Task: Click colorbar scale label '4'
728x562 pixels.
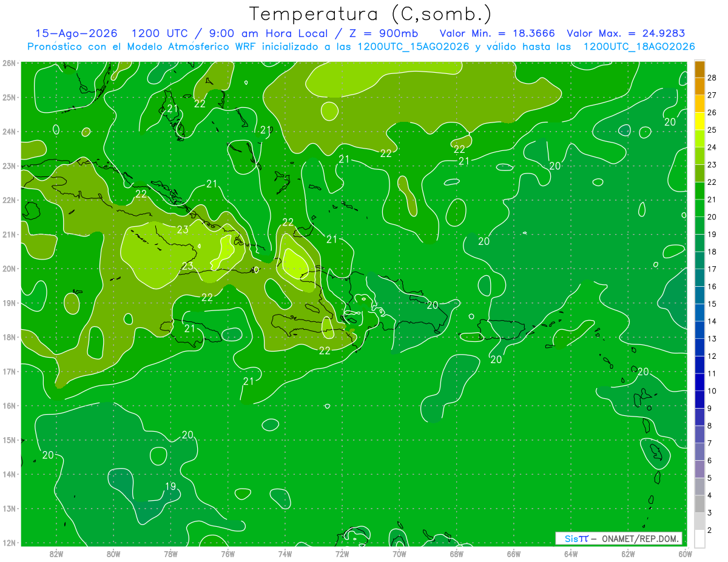Action: pos(710,495)
